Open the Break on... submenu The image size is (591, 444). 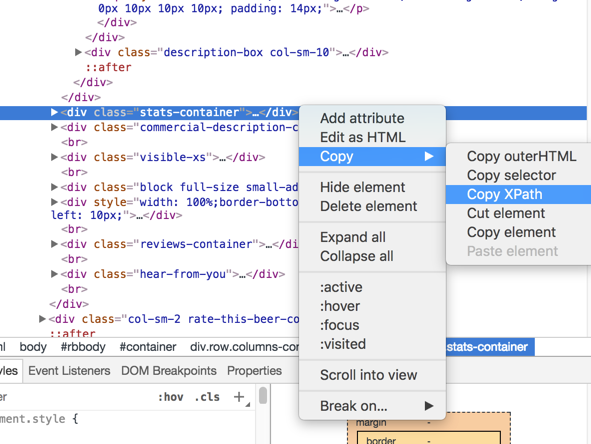tap(372, 406)
